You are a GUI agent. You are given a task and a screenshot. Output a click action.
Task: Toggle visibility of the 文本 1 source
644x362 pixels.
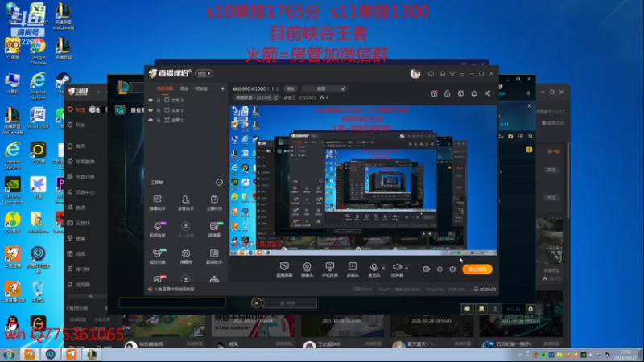(x=151, y=110)
